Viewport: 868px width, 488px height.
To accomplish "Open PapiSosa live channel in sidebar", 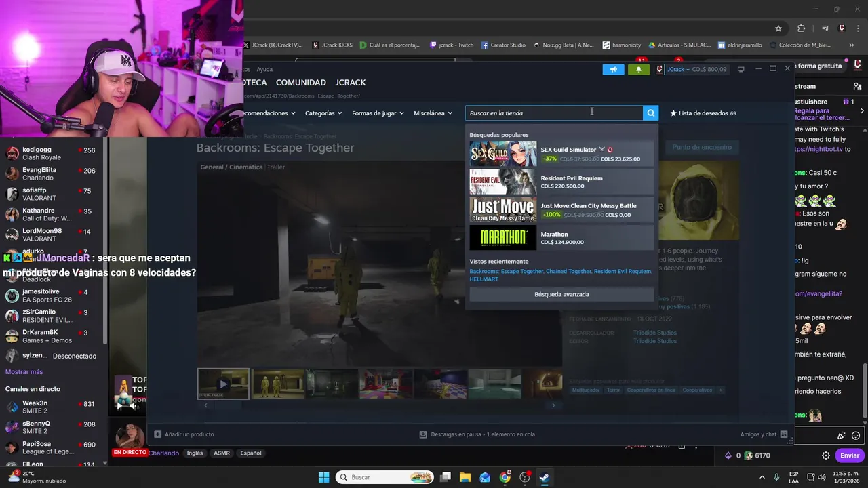I will 51,447.
